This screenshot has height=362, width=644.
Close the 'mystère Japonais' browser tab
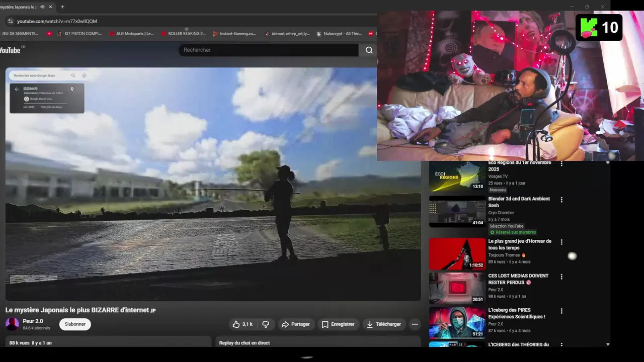50,7
